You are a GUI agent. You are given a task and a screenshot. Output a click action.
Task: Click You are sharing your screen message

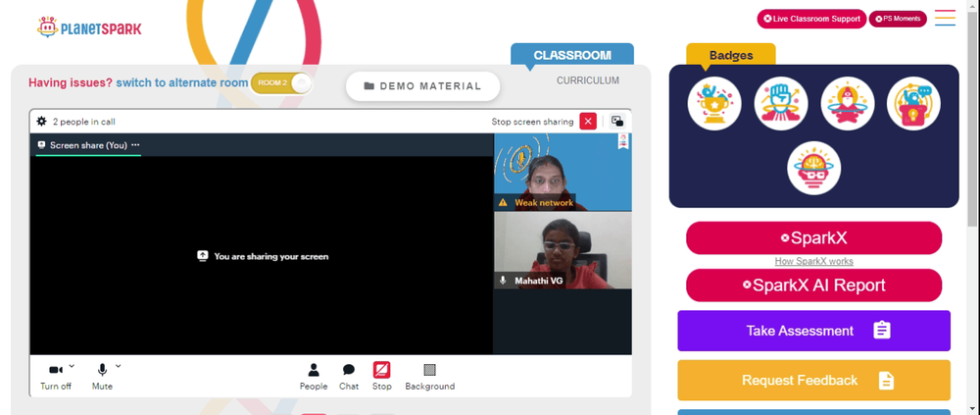(x=271, y=257)
